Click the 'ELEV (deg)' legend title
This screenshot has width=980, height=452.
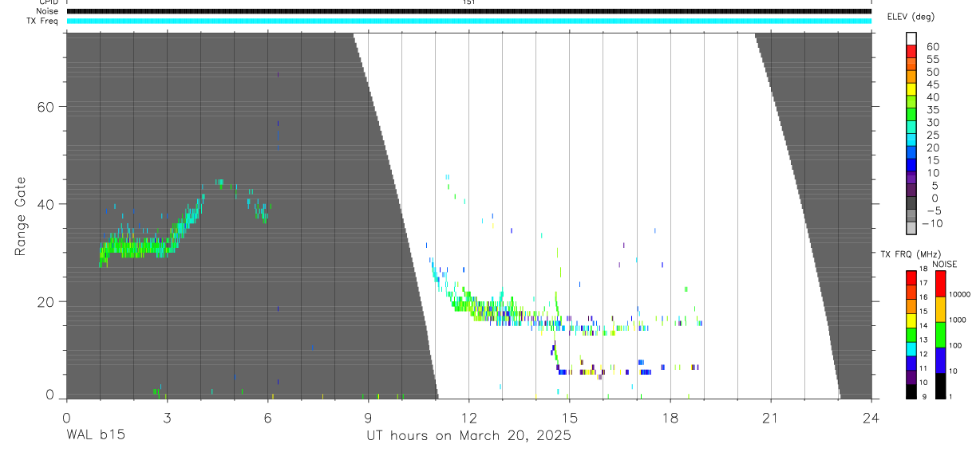point(911,17)
